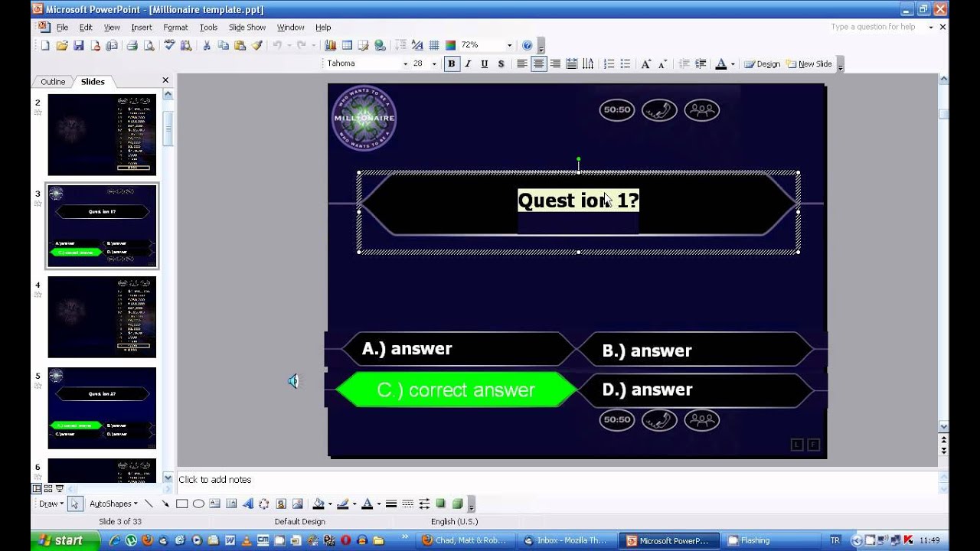Cut the selection with the scissors icon
The image size is (980, 551).
tap(206, 46)
